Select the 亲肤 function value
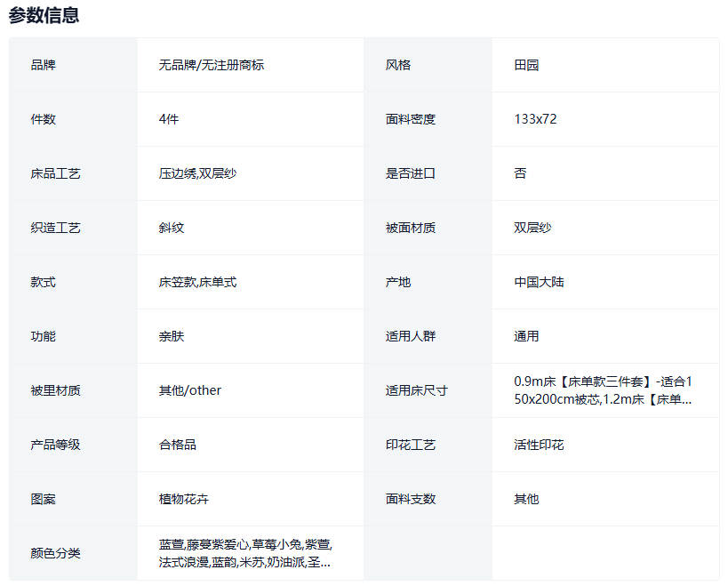The image size is (728, 586). click(172, 336)
